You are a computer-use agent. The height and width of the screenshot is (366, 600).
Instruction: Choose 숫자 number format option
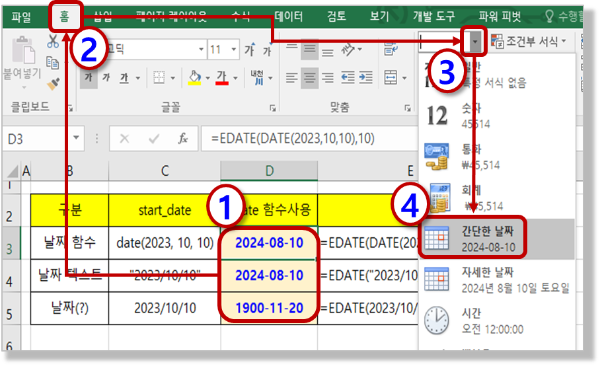[x=497, y=116]
